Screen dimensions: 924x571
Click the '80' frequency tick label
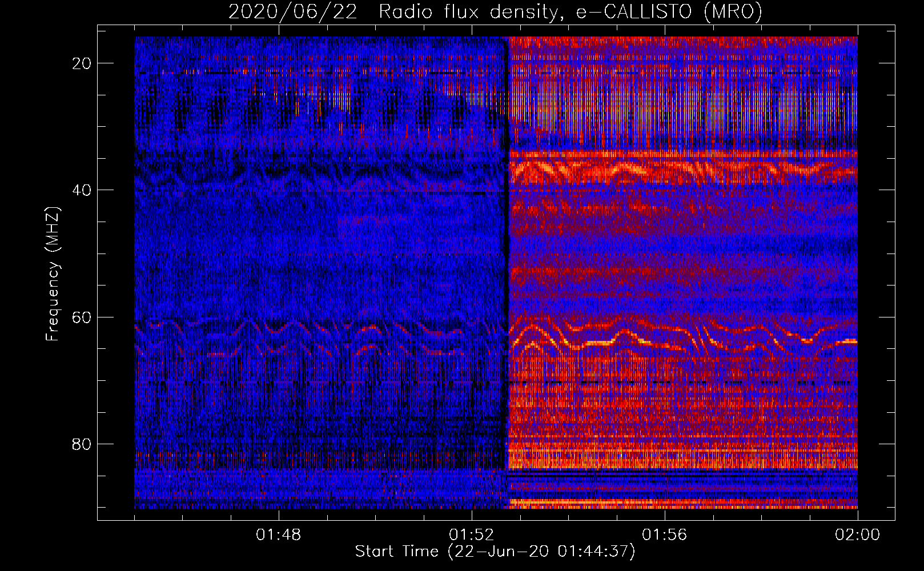tap(82, 444)
